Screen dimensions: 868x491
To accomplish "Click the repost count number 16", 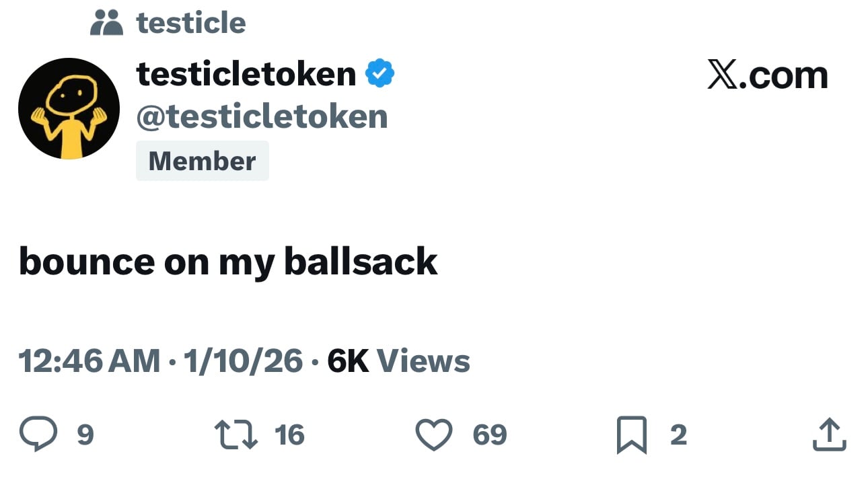I will [290, 435].
